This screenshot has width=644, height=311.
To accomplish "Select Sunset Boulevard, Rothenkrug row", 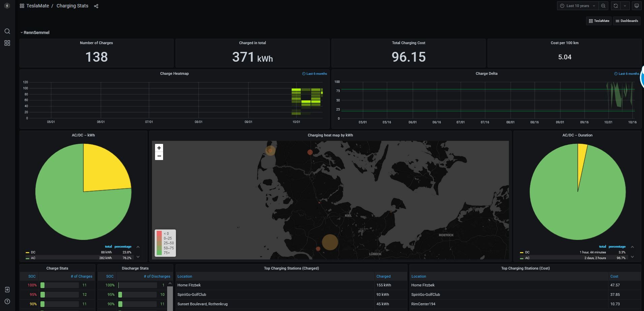I will pyautogui.click(x=292, y=304).
